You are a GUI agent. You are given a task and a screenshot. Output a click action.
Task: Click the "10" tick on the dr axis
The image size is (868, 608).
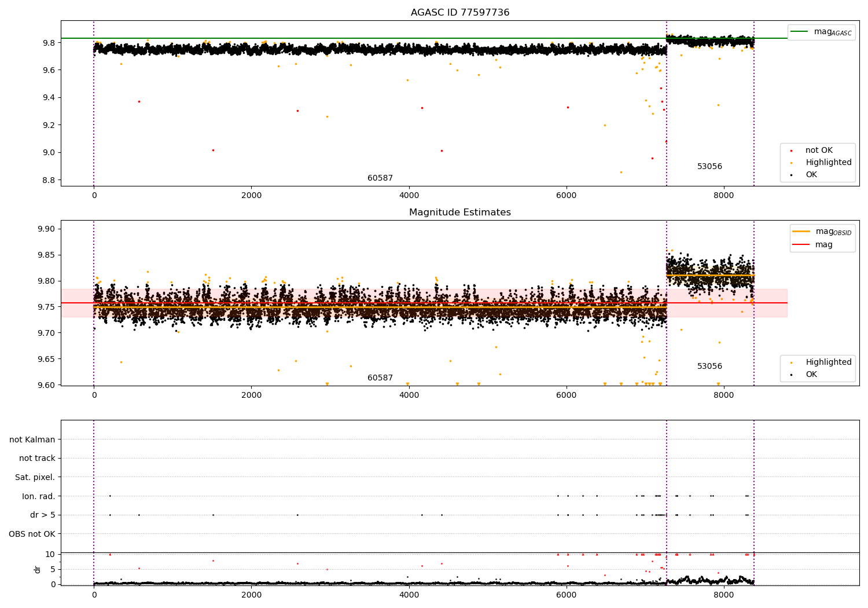(50, 555)
